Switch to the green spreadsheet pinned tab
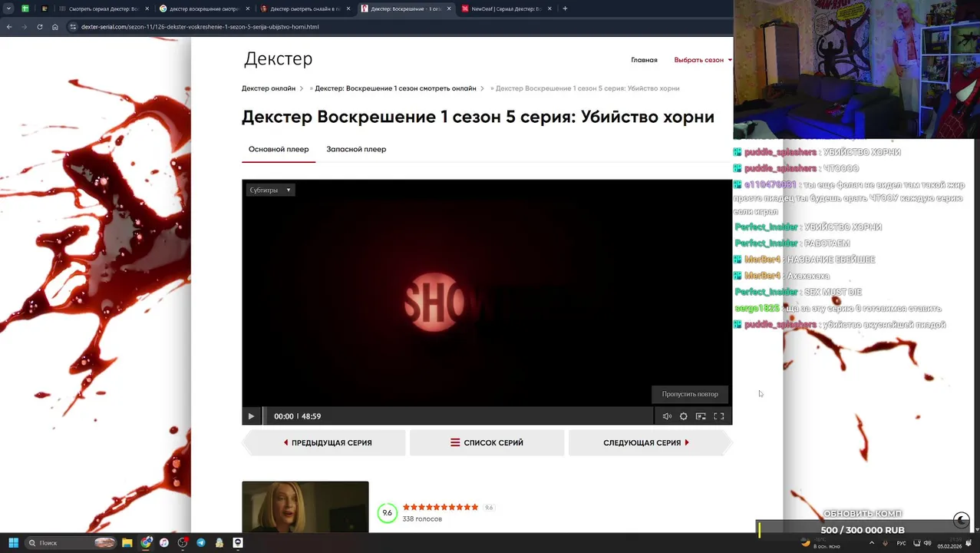Image resolution: width=980 pixels, height=553 pixels. pos(25,8)
